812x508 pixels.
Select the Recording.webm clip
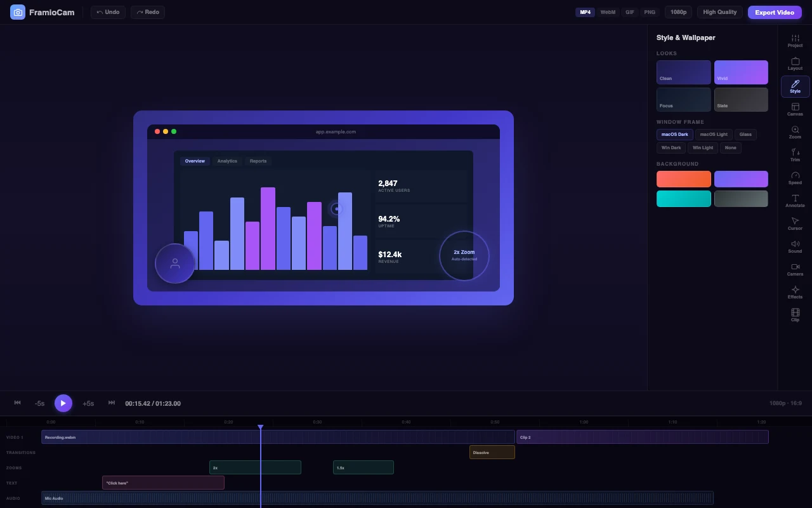(x=278, y=437)
